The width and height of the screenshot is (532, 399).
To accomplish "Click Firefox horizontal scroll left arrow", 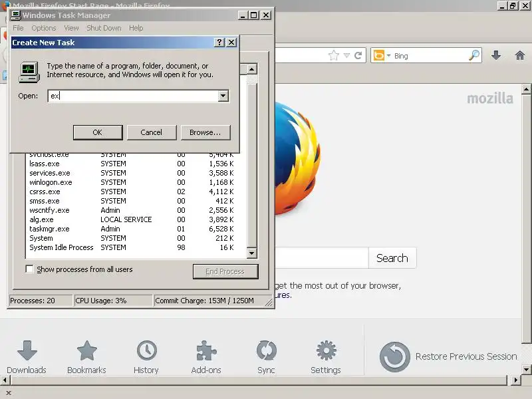I will tap(5, 380).
